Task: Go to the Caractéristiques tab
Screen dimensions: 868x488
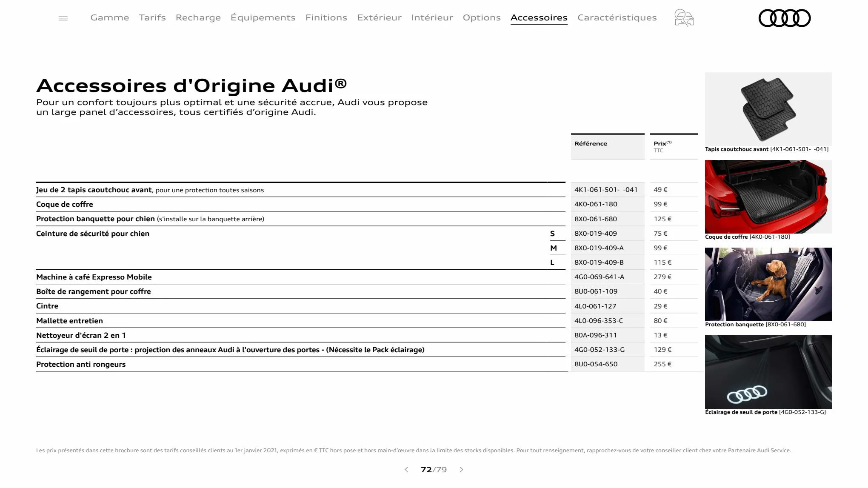Action: coord(617,18)
